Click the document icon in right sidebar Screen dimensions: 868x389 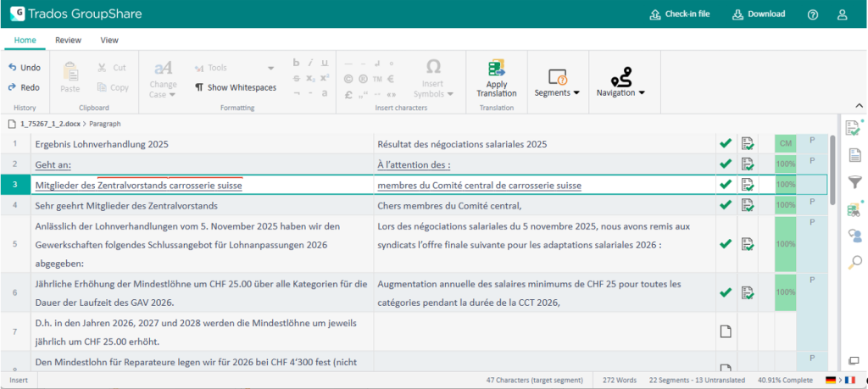point(854,155)
